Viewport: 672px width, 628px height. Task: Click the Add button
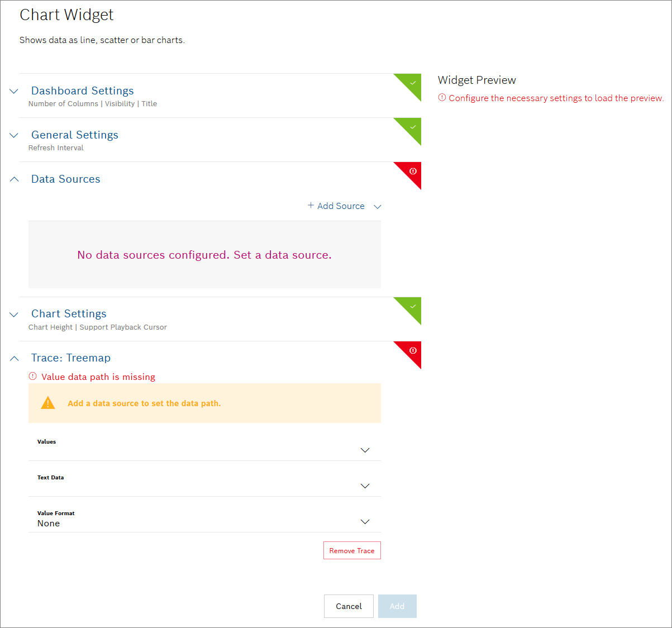click(397, 606)
